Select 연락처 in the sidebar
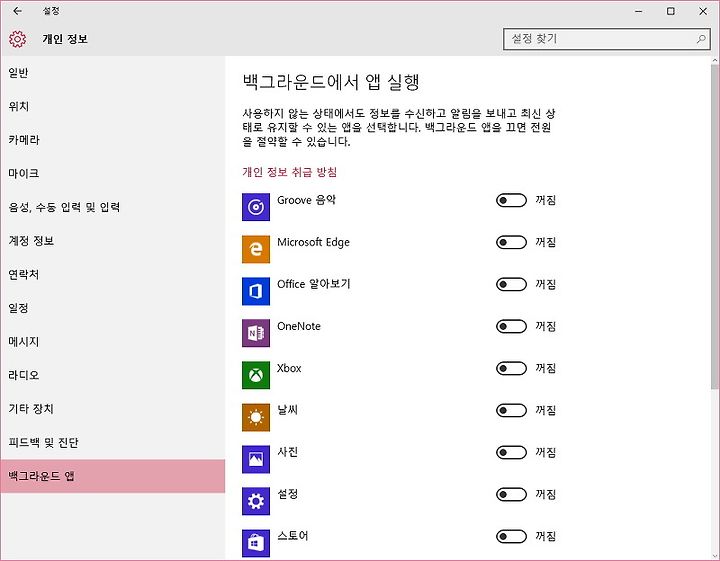 pyautogui.click(x=112, y=274)
